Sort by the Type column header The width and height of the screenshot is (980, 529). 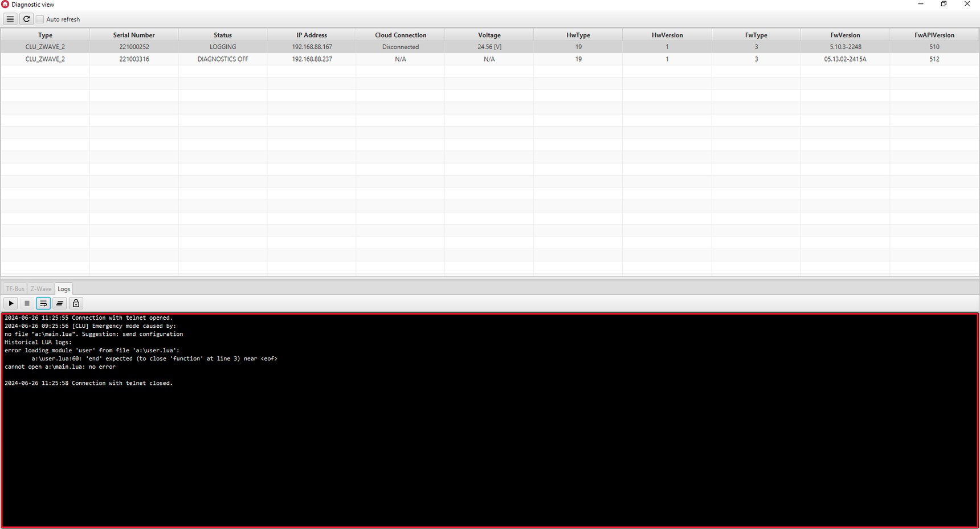tap(45, 35)
